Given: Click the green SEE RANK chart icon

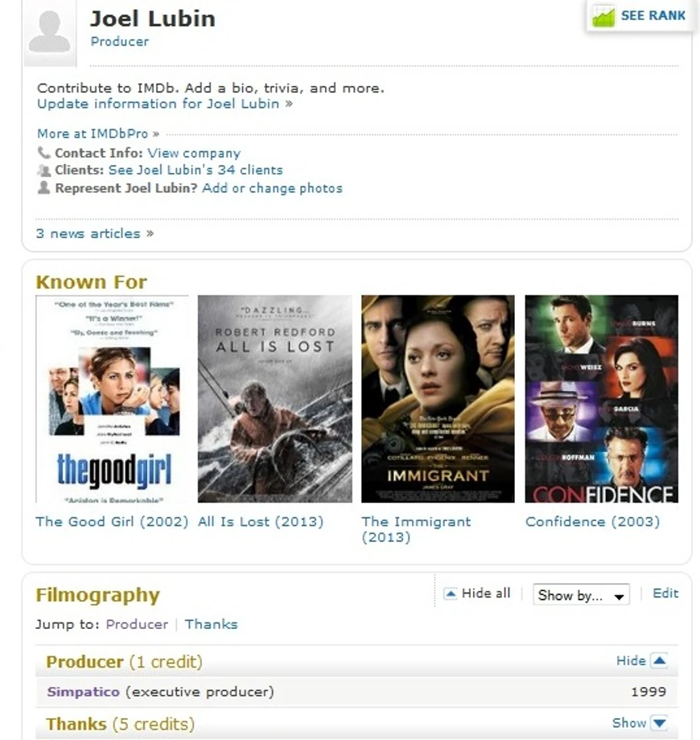Looking at the screenshot, I should 603,16.
